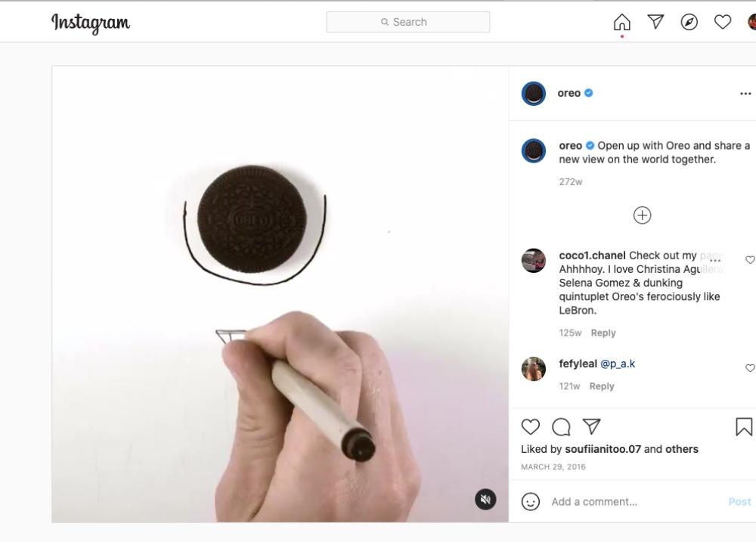Click the comment bubble icon under post
Screen dimensions: 756x542
[x=561, y=427]
